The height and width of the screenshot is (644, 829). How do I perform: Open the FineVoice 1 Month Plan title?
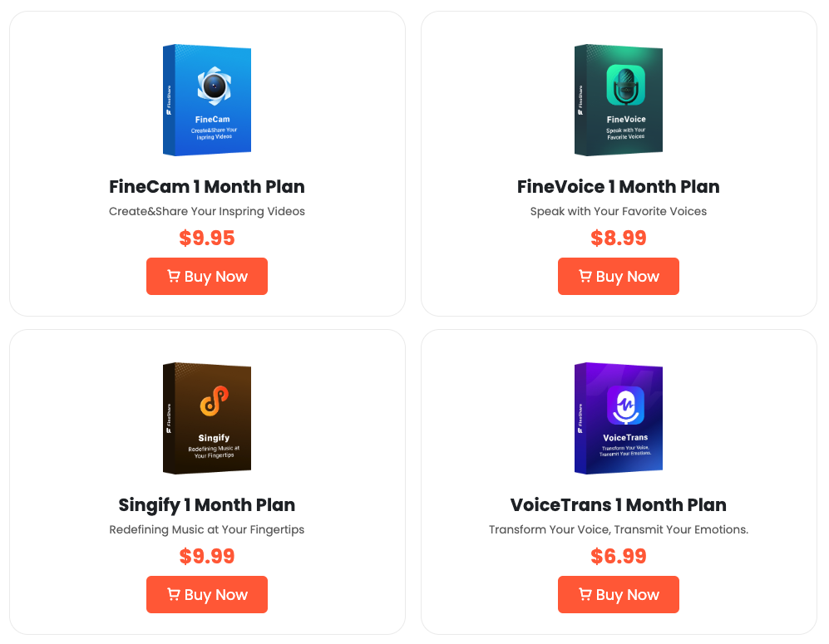pos(618,186)
